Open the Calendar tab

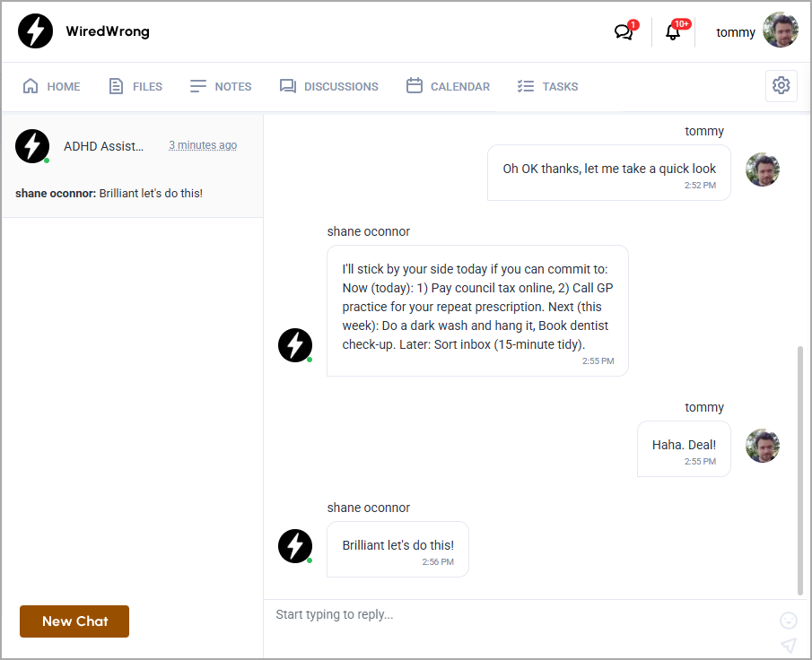448,87
